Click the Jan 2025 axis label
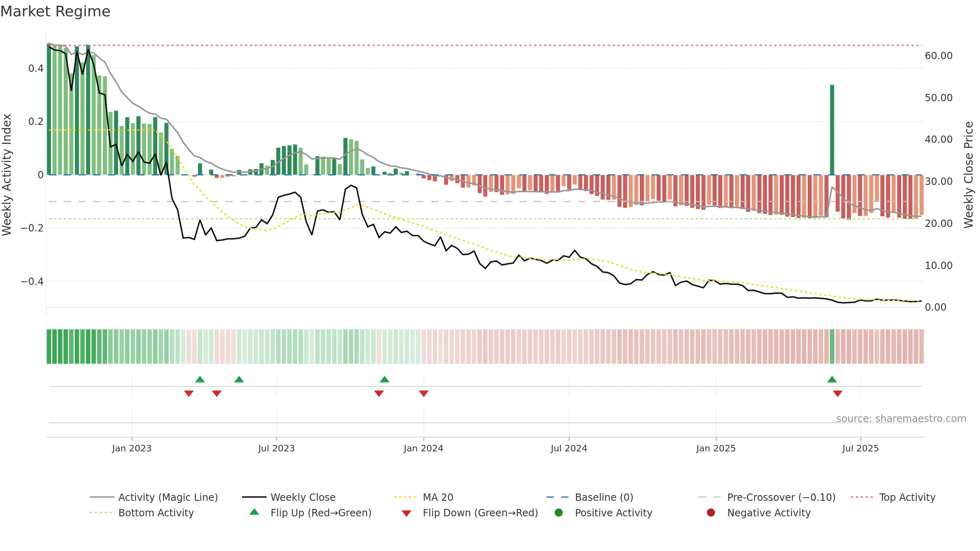The height and width of the screenshot is (551, 980). (x=716, y=449)
